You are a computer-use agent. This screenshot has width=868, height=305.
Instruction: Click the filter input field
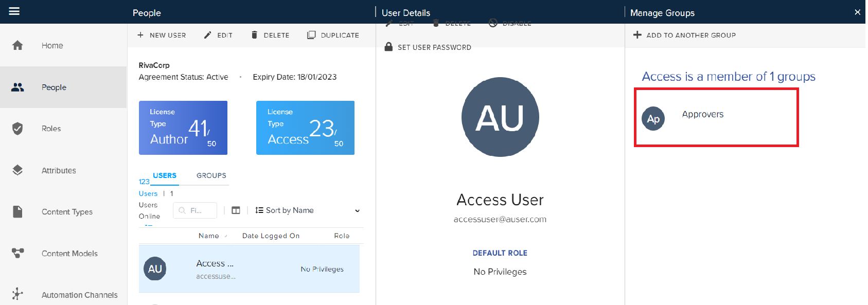tap(195, 210)
